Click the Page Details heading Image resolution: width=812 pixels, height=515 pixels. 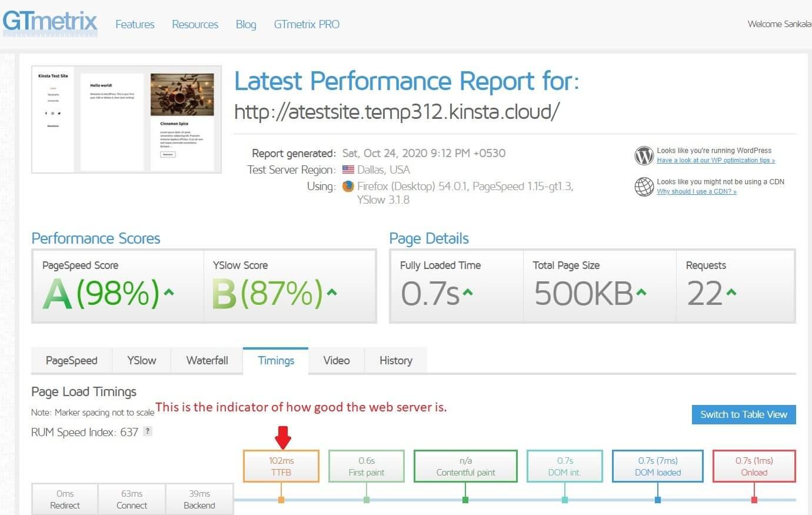[x=429, y=238]
